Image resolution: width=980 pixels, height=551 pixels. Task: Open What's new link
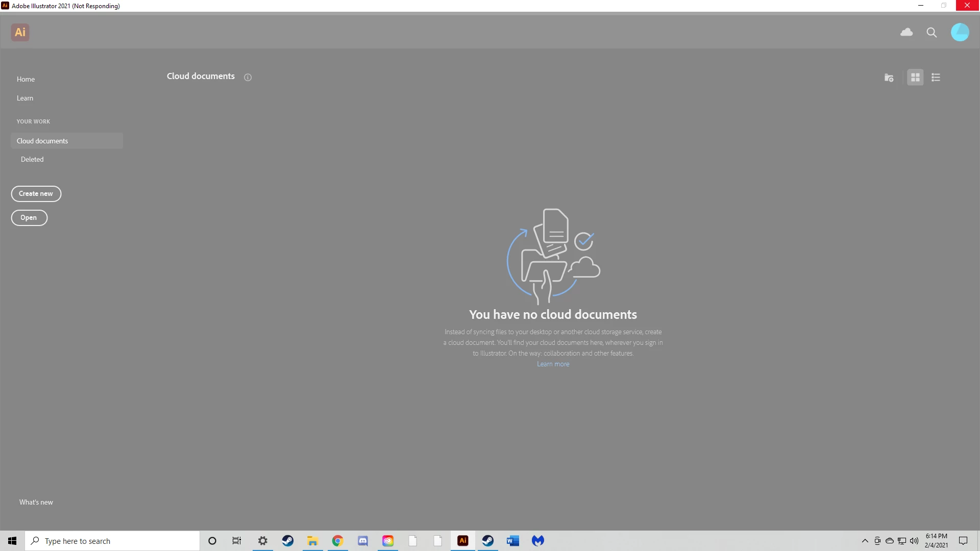[36, 502]
